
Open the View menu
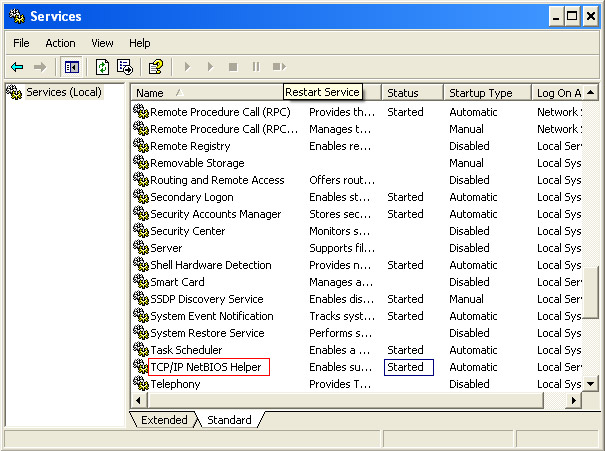pos(102,43)
